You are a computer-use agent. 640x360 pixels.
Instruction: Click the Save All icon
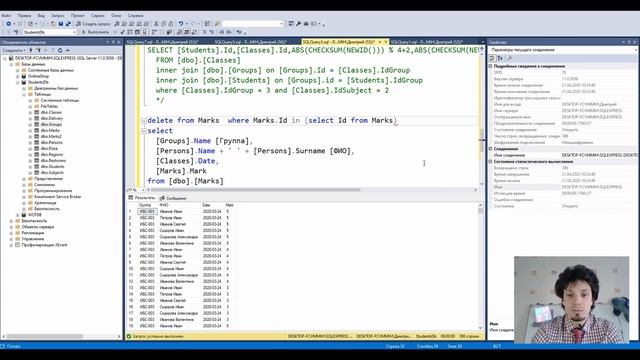[x=68, y=24]
